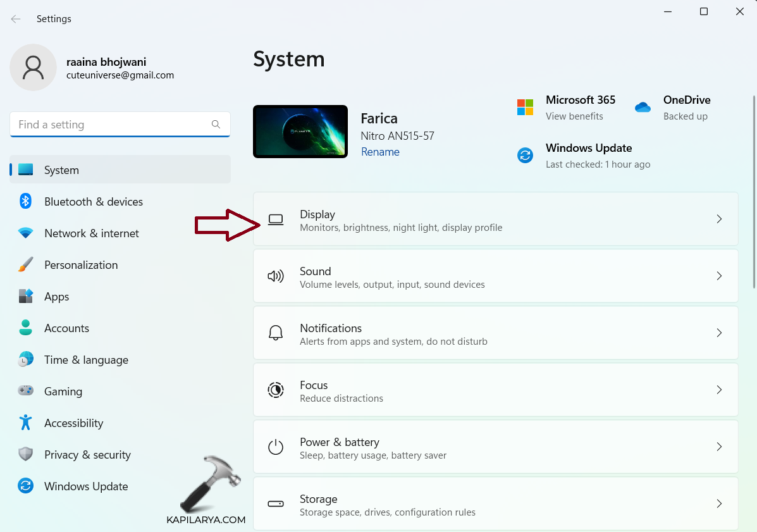The width and height of the screenshot is (757, 532).
Task: Click the Bluetooth & devices icon
Action: [x=25, y=201]
